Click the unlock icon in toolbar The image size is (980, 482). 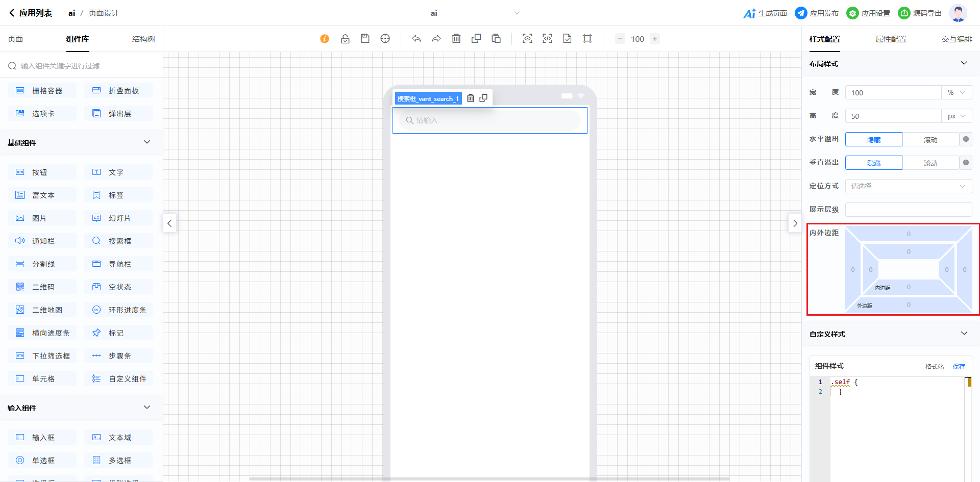345,39
